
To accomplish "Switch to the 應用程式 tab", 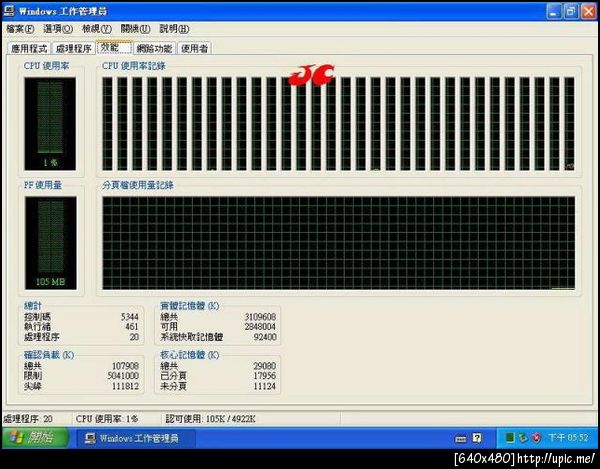I will click(x=29, y=49).
